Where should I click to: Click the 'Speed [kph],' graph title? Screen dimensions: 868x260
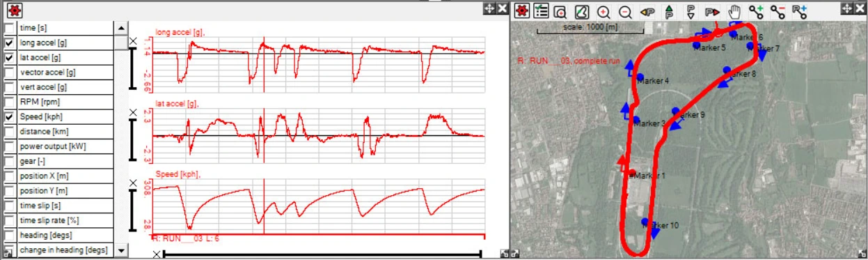[x=179, y=174]
